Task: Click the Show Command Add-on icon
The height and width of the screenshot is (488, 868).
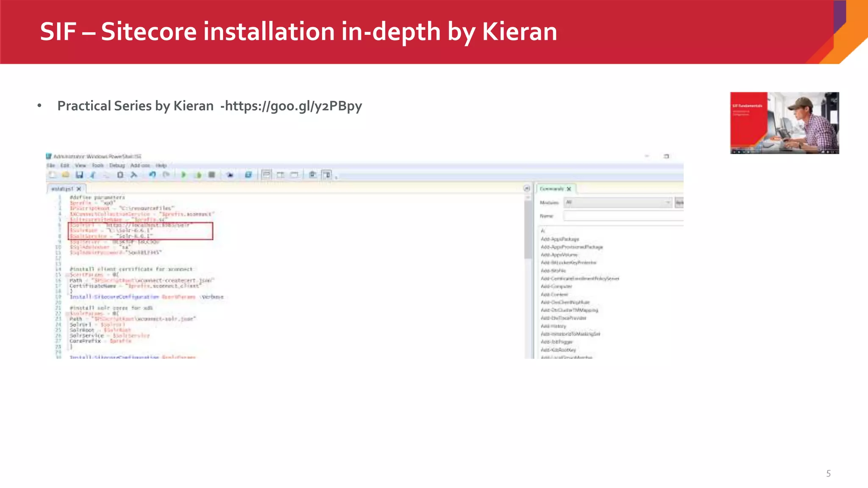Action: tap(326, 175)
